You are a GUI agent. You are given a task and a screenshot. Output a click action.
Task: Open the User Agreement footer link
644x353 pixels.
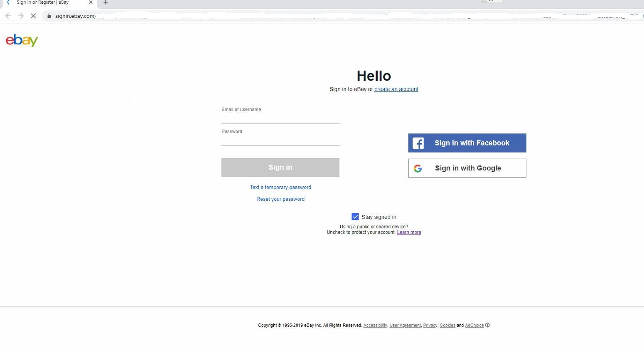coord(405,325)
